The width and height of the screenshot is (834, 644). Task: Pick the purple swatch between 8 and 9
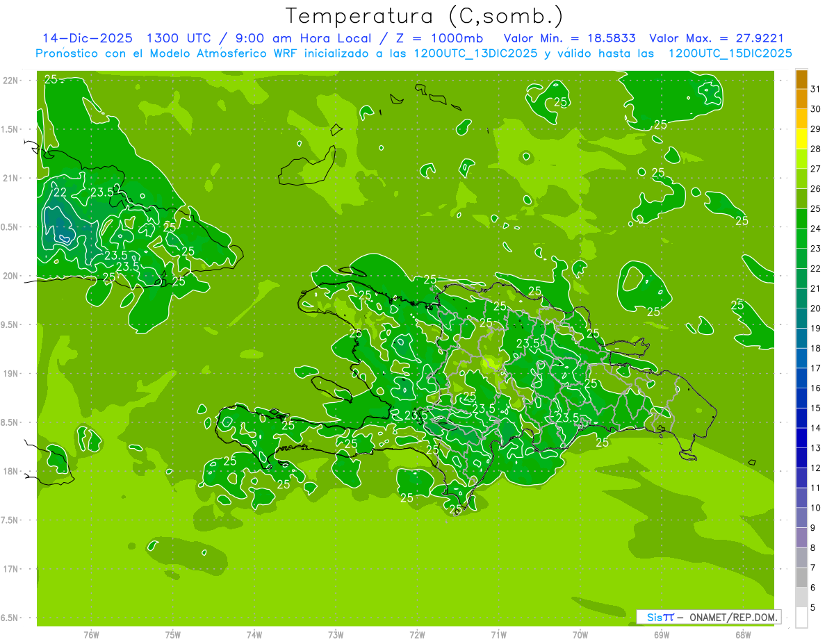pos(801,538)
